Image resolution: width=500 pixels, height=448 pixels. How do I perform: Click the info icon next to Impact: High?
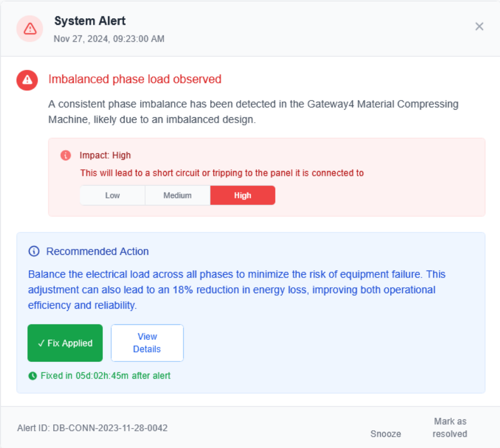point(66,155)
